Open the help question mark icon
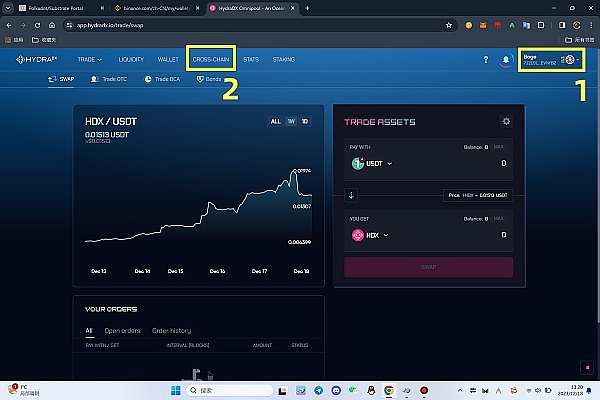Image resolution: width=600 pixels, height=400 pixels. click(486, 60)
